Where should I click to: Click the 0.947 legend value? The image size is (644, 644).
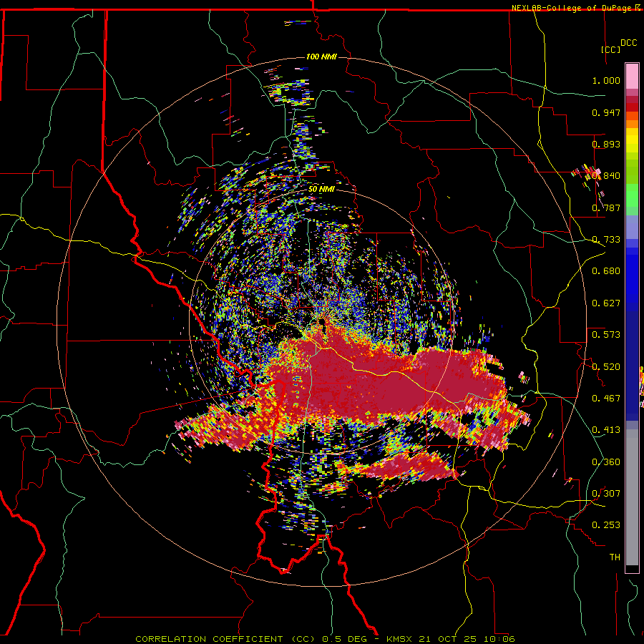pyautogui.click(x=606, y=112)
